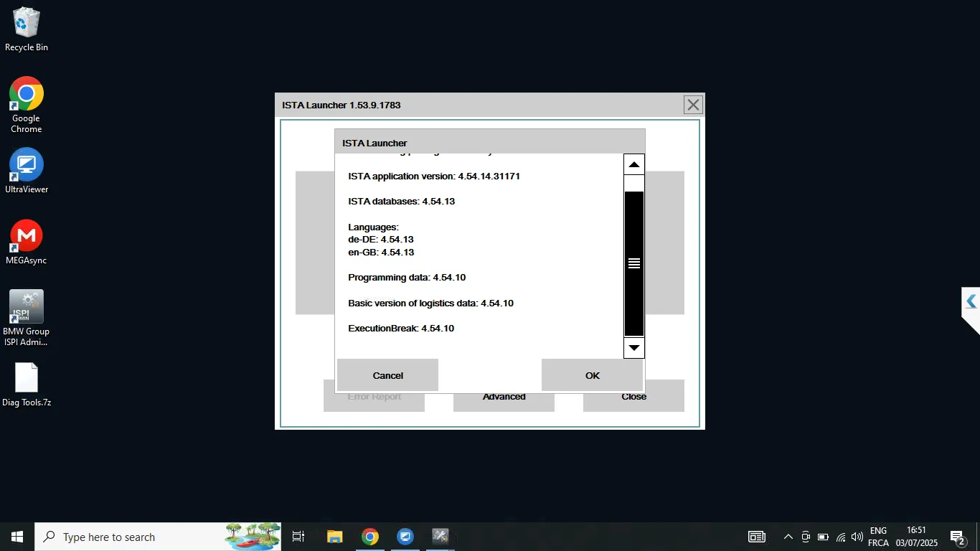The width and height of the screenshot is (980, 551).
Task: Click OK in the ISTA Launcher dialog
Action: point(592,375)
